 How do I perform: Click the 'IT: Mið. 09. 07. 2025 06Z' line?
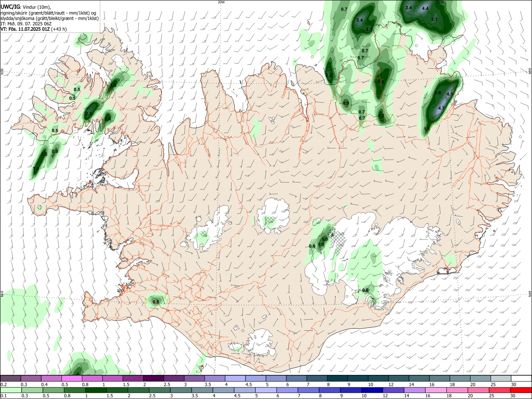click(x=26, y=24)
